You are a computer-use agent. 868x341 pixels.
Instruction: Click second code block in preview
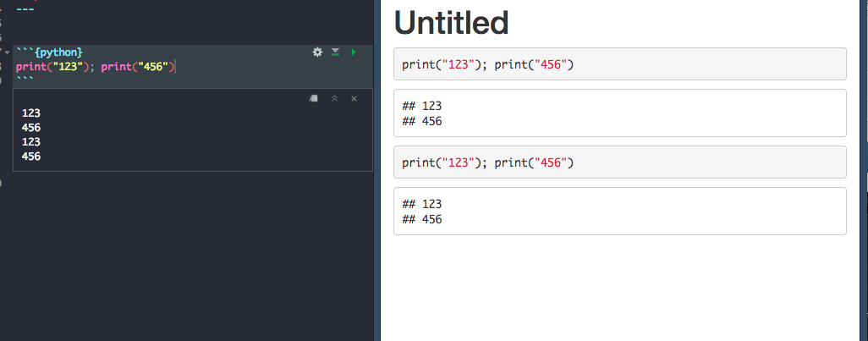point(620,162)
